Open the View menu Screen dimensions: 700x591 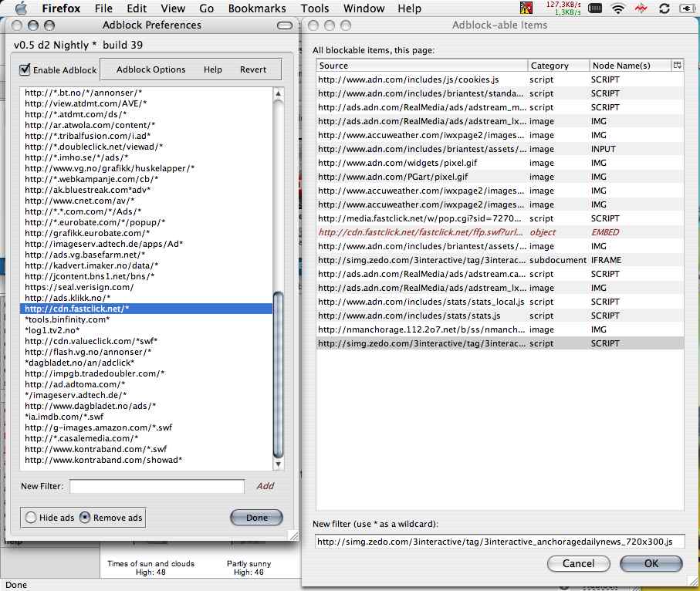pyautogui.click(x=173, y=8)
